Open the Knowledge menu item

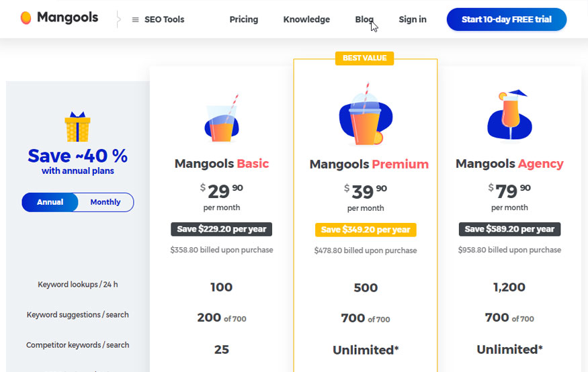306,19
